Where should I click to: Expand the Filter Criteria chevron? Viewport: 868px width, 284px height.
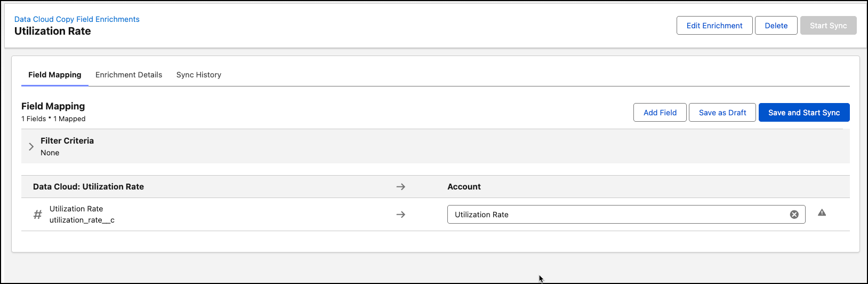(31, 146)
